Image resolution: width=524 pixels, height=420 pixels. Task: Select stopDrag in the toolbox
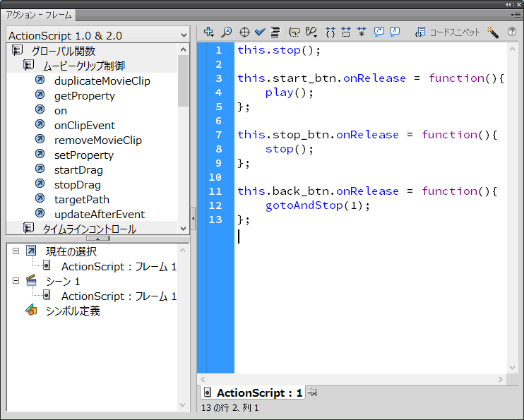(x=77, y=185)
